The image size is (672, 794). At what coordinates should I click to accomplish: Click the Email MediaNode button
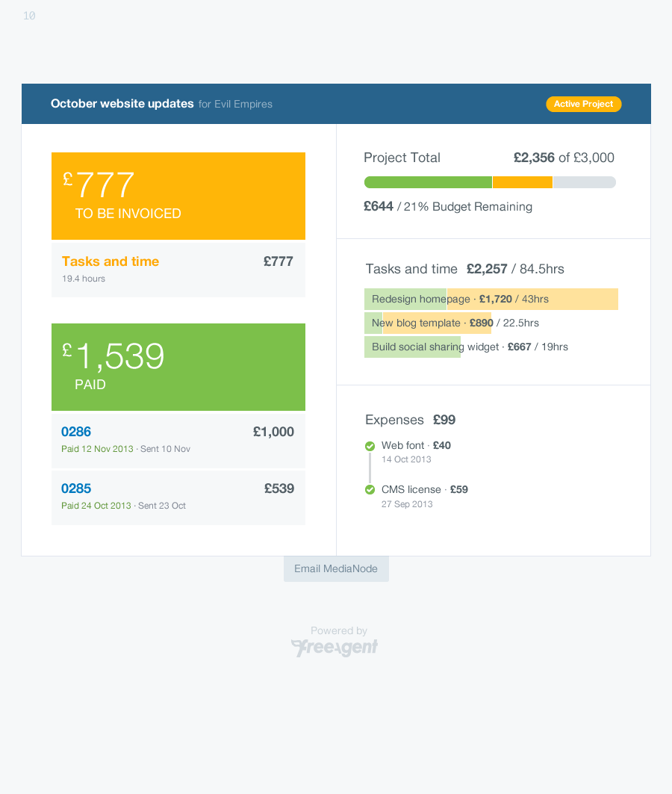tap(336, 568)
